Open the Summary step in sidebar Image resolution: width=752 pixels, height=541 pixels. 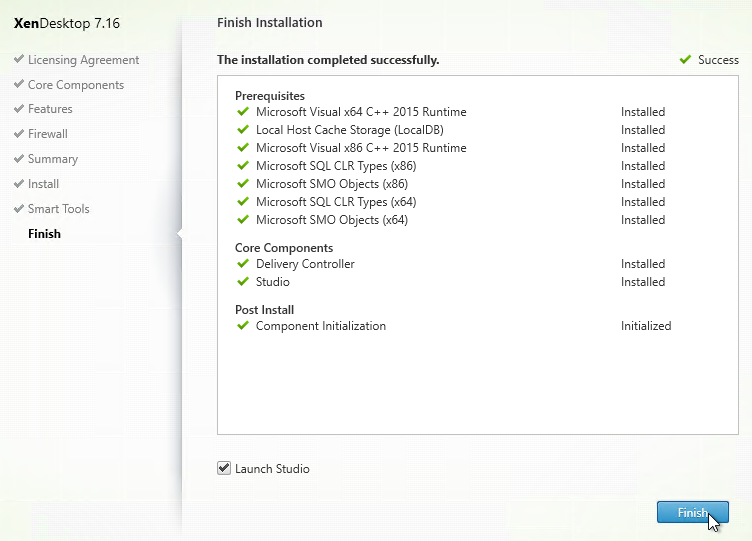(x=53, y=159)
